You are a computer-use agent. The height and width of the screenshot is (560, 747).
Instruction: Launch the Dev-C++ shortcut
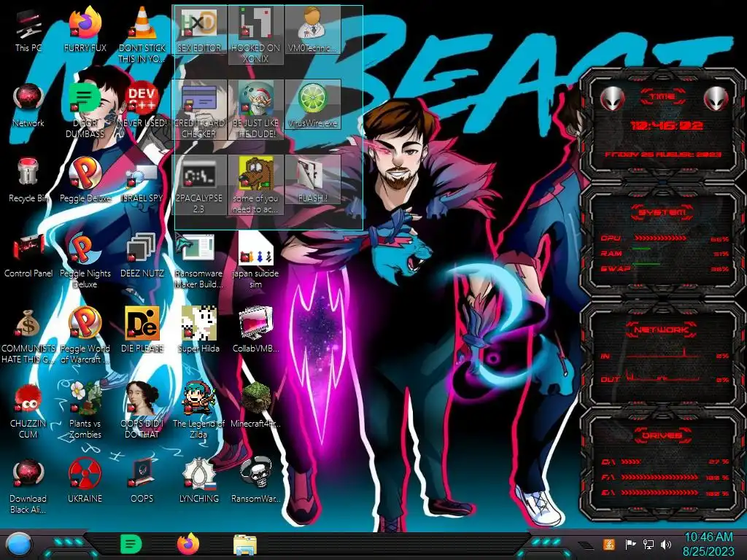point(142,106)
